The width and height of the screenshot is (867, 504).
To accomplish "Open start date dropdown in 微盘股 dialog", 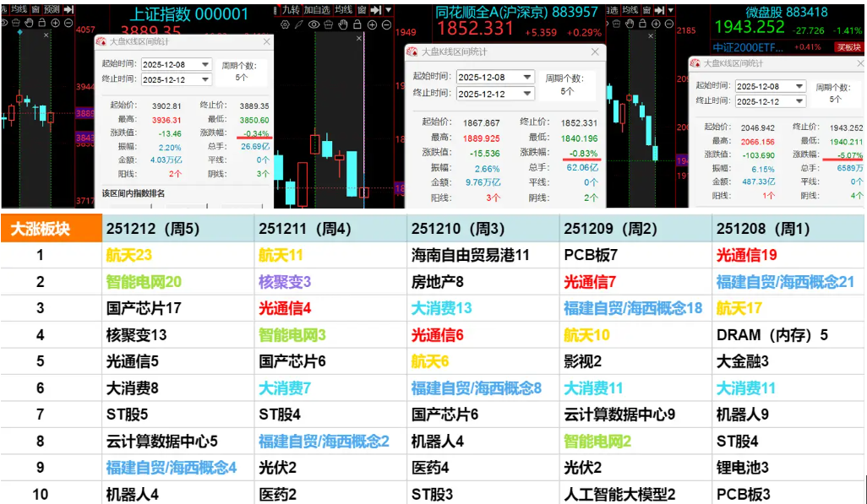I will 798,86.
